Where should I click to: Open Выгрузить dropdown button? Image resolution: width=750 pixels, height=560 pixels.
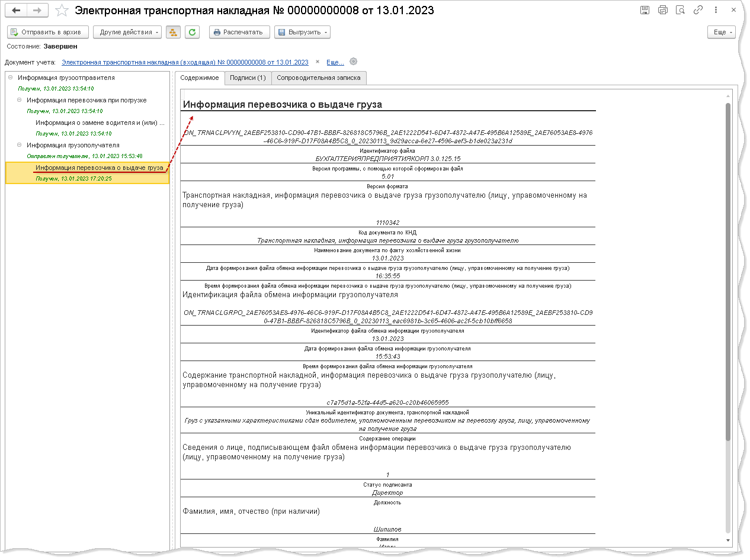pos(302,32)
